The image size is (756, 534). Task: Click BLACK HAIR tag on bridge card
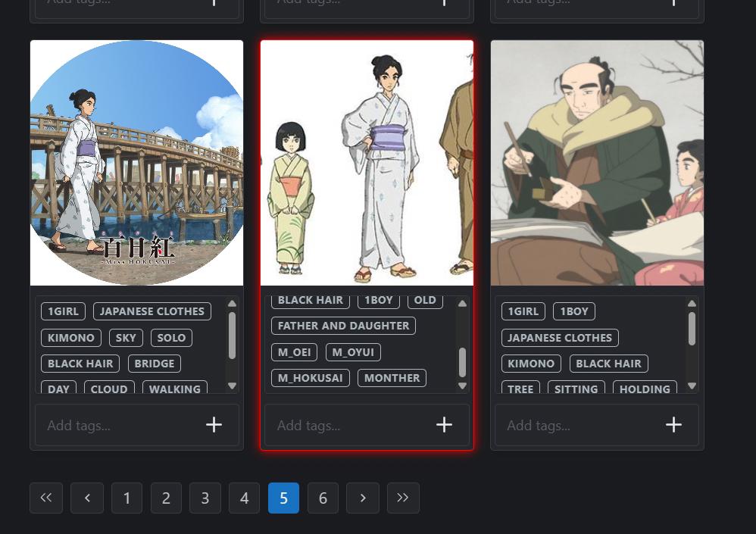(80, 364)
